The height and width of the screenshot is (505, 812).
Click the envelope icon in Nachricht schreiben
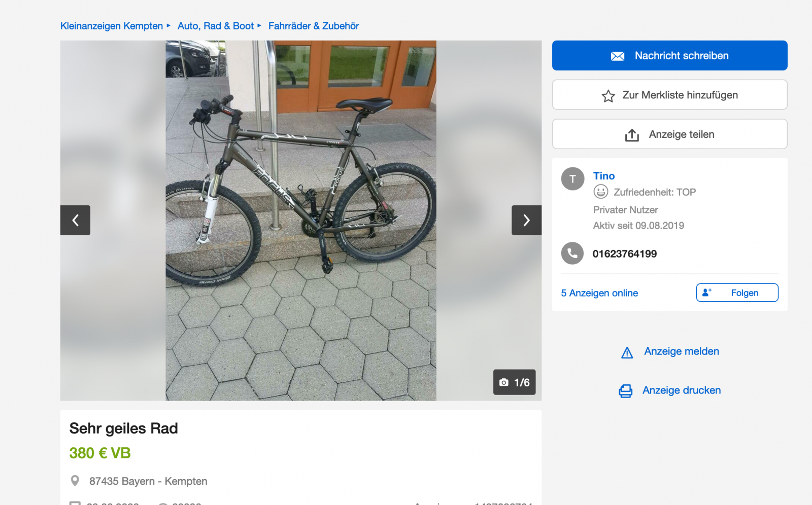point(617,56)
